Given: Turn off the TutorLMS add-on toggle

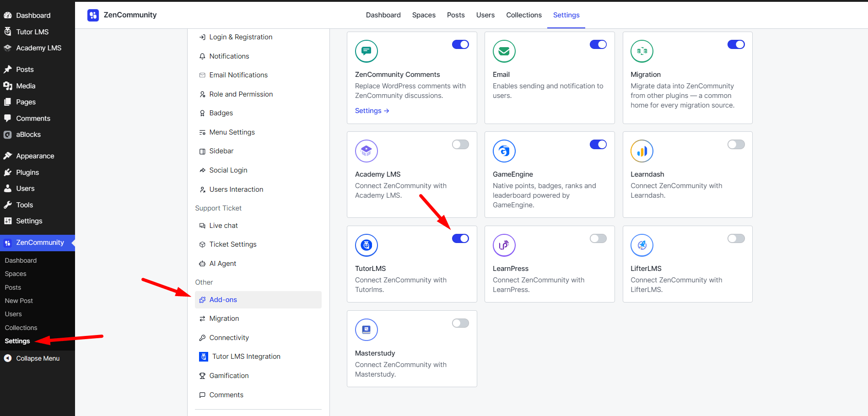Looking at the screenshot, I should tap(460, 238).
